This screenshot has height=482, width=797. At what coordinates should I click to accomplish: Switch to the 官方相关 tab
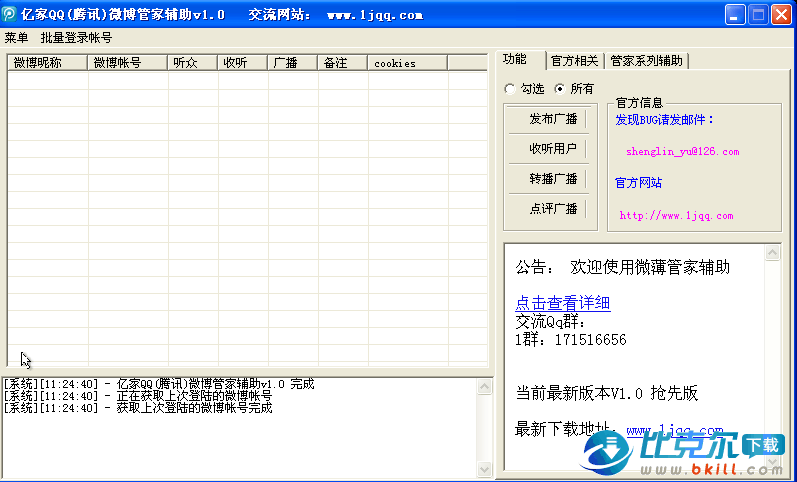click(x=575, y=61)
